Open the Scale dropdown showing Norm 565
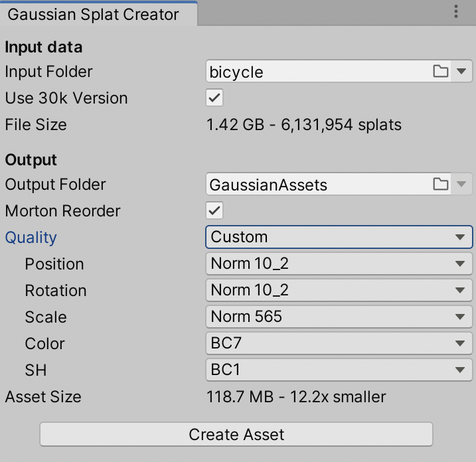Image resolution: width=476 pixels, height=462 pixels. pyautogui.click(x=339, y=317)
